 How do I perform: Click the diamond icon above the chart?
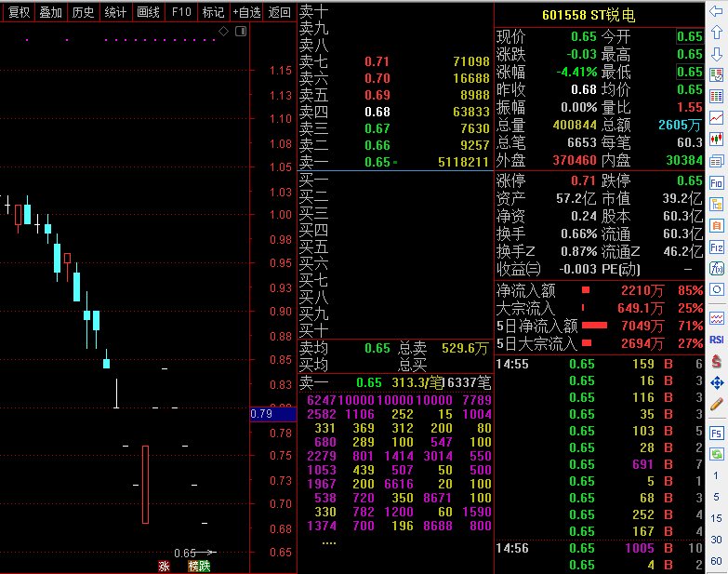point(224,31)
